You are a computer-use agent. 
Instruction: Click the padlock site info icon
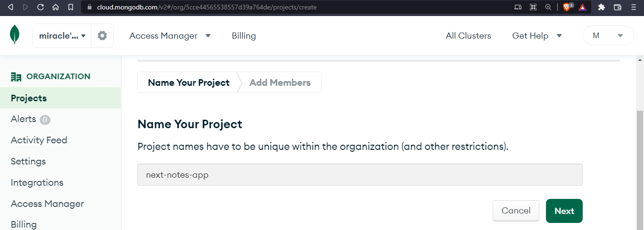point(90,7)
